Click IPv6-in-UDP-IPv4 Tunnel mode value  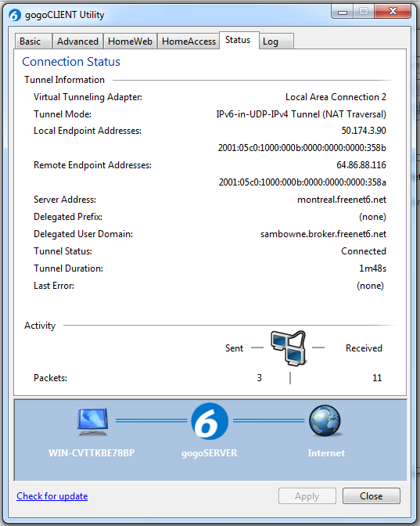[x=301, y=114]
